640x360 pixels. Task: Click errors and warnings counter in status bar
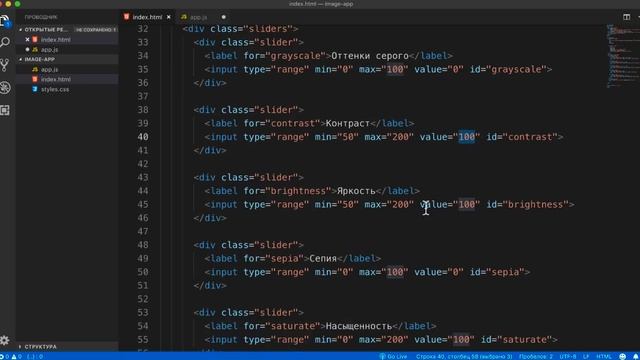(11, 356)
